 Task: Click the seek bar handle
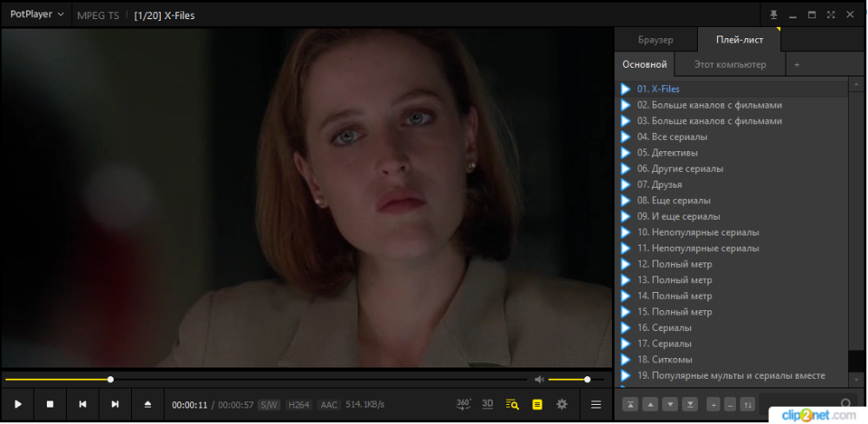(111, 380)
